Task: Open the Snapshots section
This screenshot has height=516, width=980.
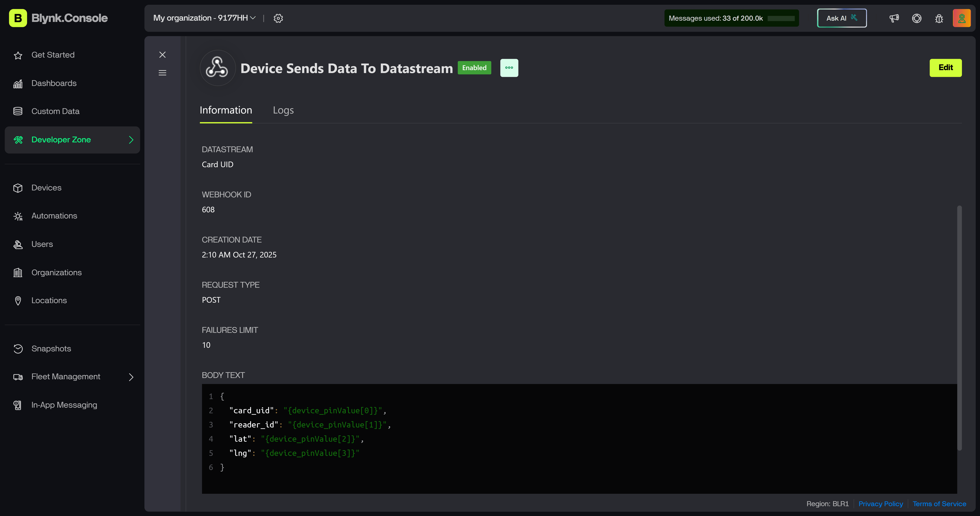Action: 51,349
